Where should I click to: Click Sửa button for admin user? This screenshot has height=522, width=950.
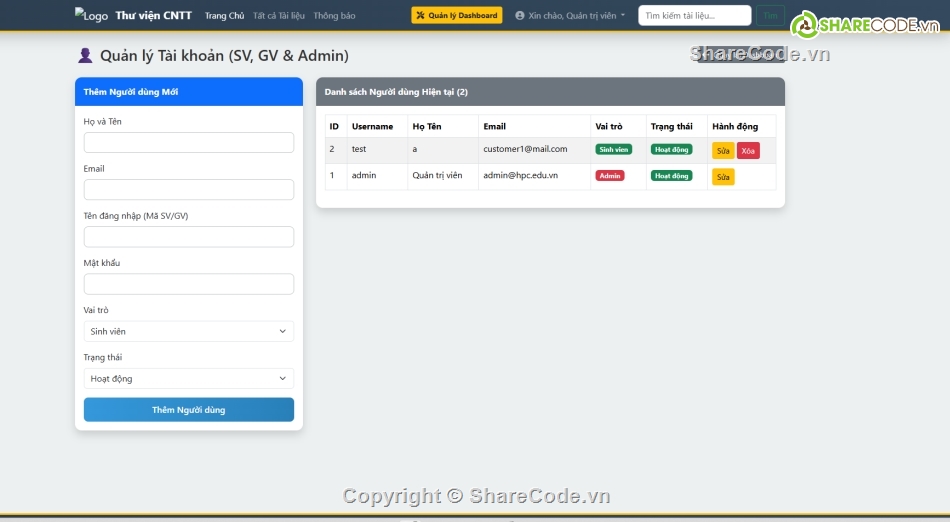(723, 177)
